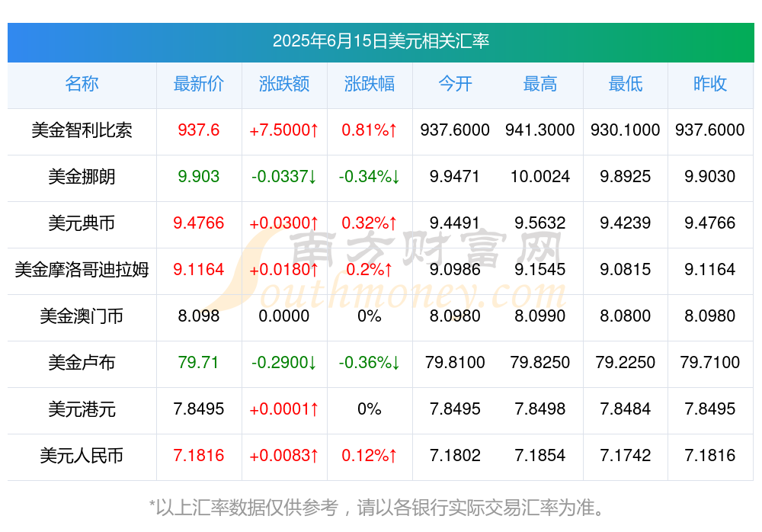Click the row name '美元典币'
Viewport: 762px width, 532px height.
[x=82, y=223]
